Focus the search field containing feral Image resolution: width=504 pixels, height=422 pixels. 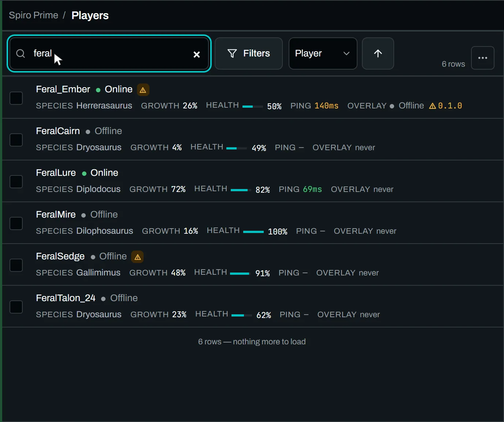click(109, 53)
